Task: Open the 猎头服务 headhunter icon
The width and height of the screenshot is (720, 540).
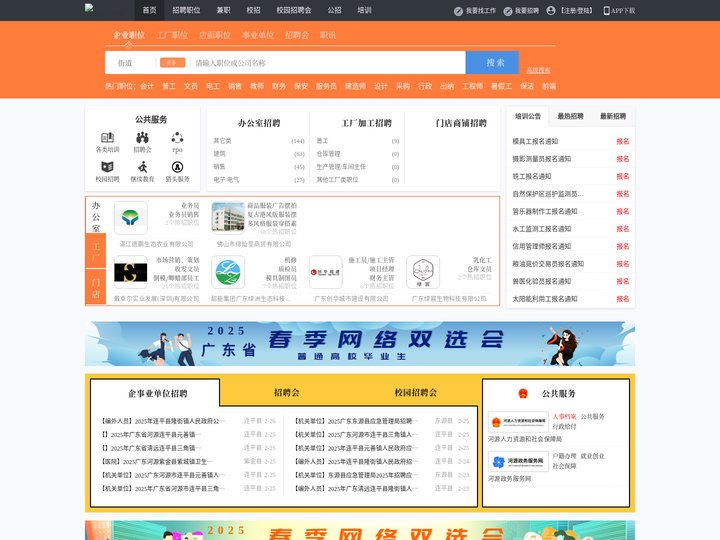Action: pyautogui.click(x=177, y=167)
